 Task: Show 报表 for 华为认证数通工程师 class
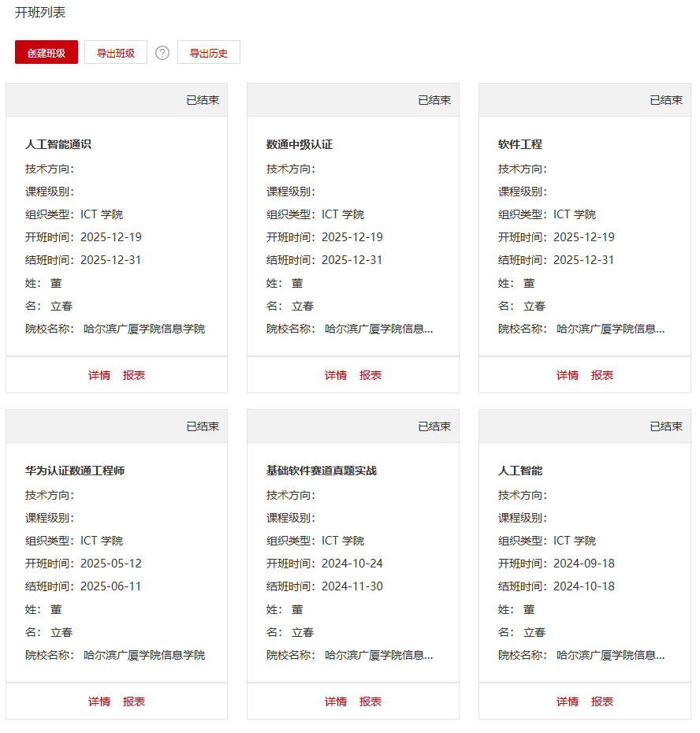[x=134, y=701]
